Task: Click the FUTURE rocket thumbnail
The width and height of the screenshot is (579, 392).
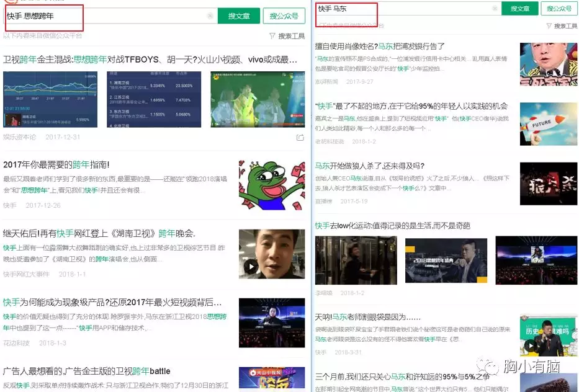Action: (x=548, y=124)
